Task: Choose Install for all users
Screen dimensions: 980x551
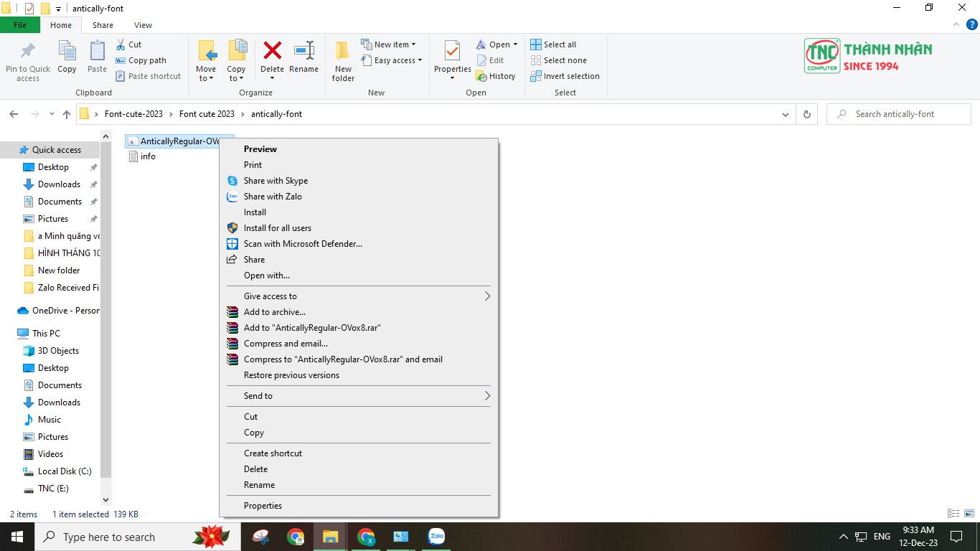Action: [278, 228]
